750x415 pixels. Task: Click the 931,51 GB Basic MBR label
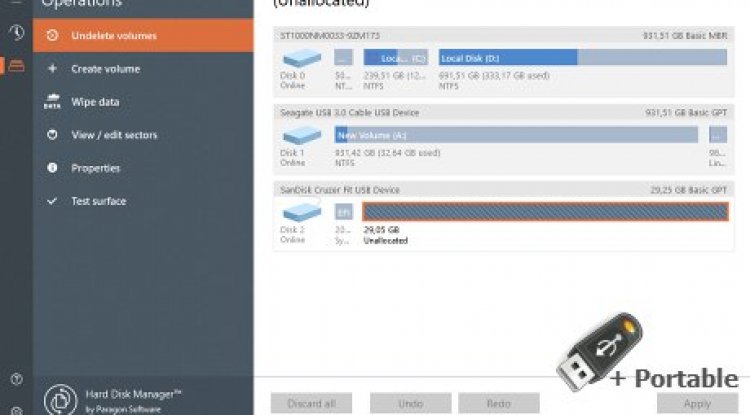click(x=684, y=35)
